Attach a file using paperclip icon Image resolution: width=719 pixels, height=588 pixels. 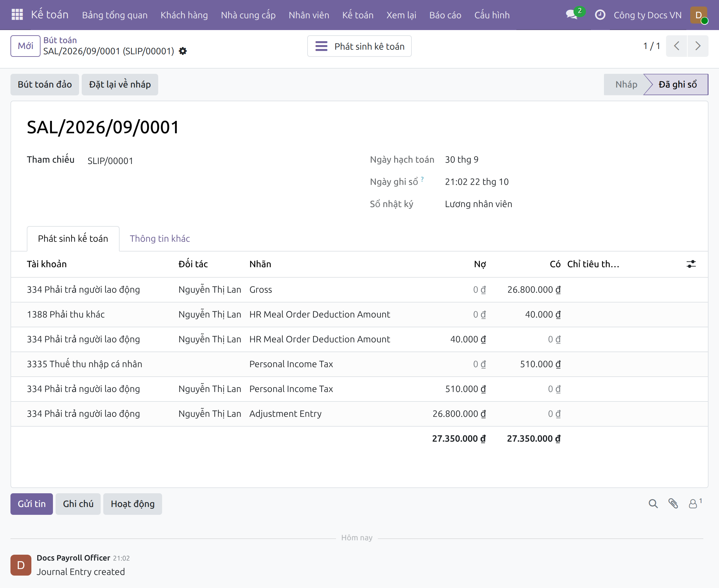coord(673,504)
